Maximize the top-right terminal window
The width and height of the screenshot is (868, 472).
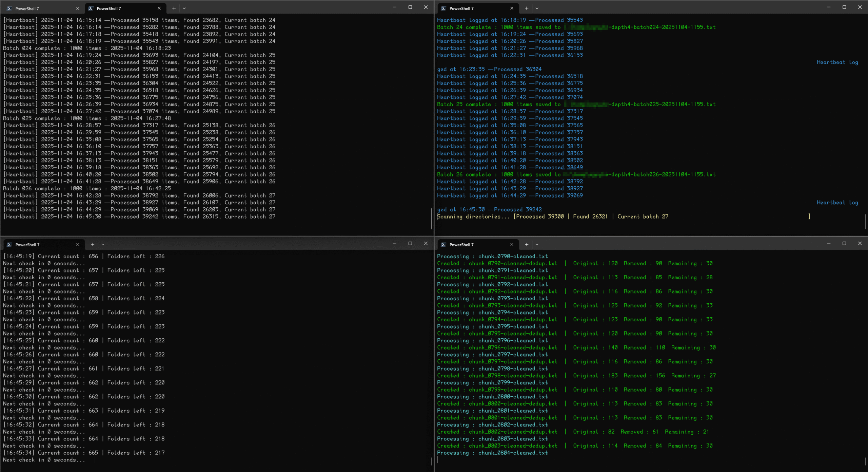coord(844,7)
